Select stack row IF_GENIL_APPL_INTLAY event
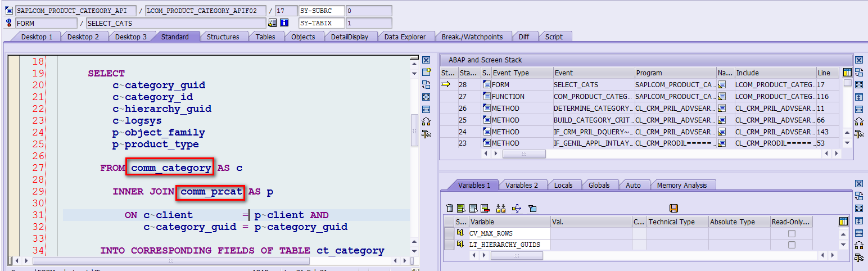The width and height of the screenshot is (868, 271). tap(593, 143)
